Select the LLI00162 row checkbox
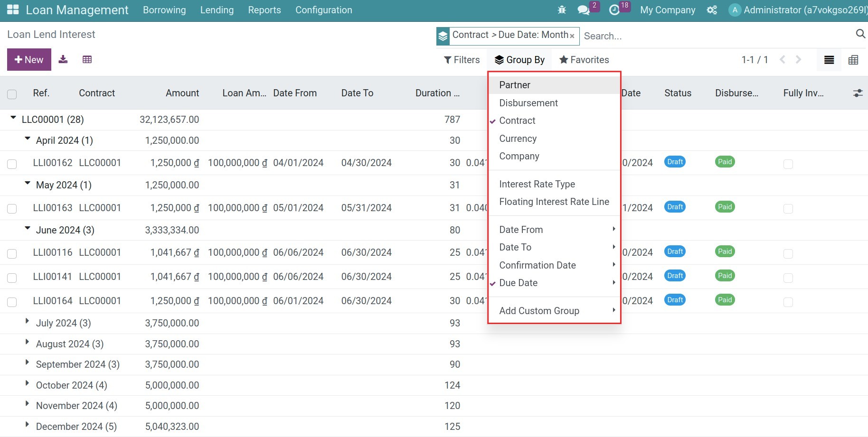 tap(12, 164)
